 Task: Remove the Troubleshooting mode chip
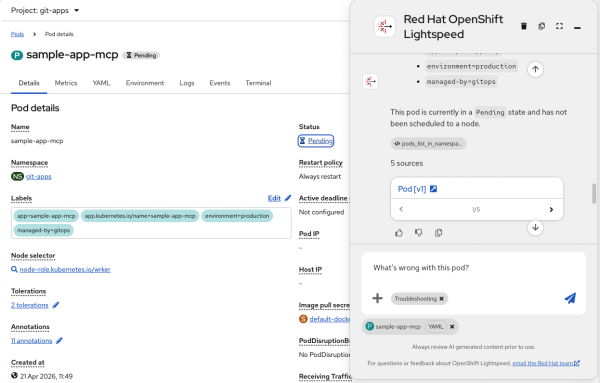[x=442, y=298]
